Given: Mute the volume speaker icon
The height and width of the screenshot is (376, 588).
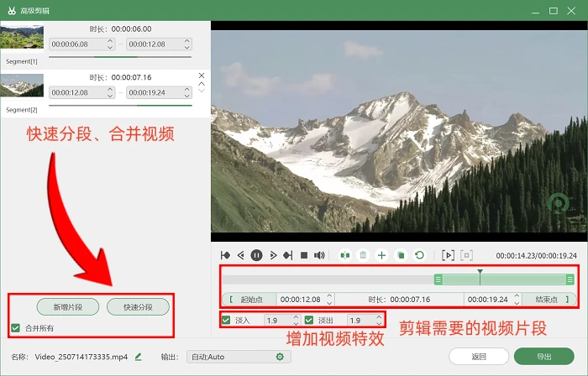Looking at the screenshot, I should 319,255.
